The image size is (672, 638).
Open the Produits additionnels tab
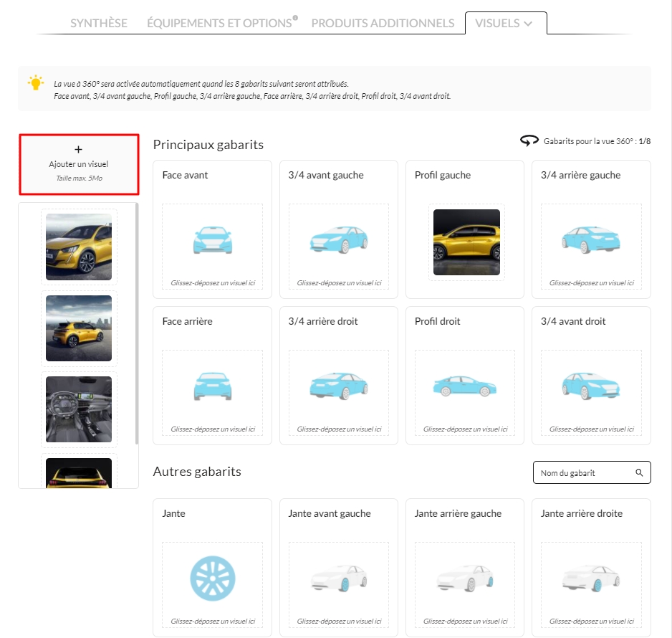point(383,23)
